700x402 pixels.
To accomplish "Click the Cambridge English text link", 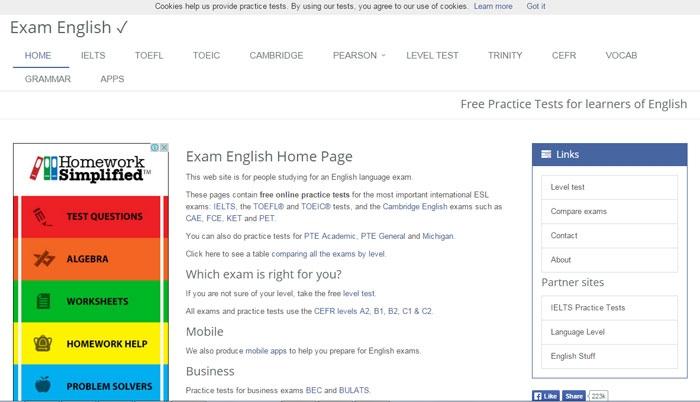I will tap(415, 206).
